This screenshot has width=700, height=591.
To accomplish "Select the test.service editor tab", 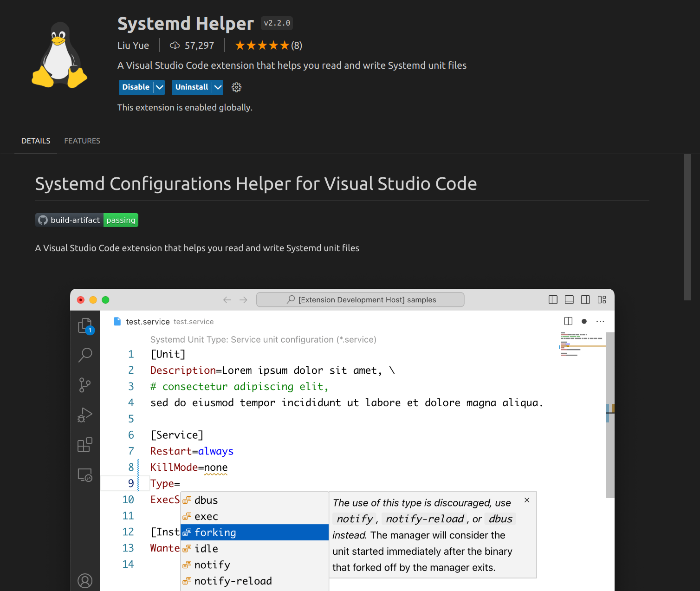I will point(148,321).
